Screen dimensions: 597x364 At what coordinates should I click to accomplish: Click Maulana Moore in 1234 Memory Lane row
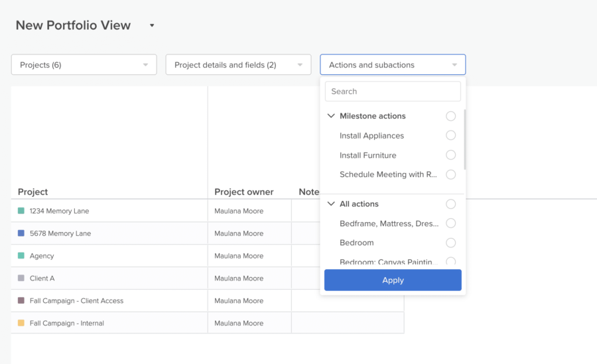pos(239,211)
